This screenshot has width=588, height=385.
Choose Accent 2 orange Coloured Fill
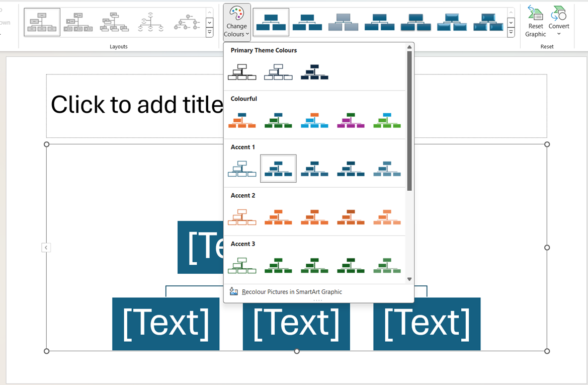point(278,217)
